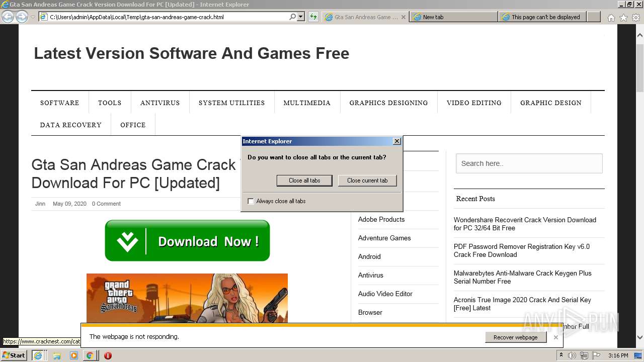Show hidden tray icons arrow
The height and width of the screenshot is (362, 644).
click(561, 355)
